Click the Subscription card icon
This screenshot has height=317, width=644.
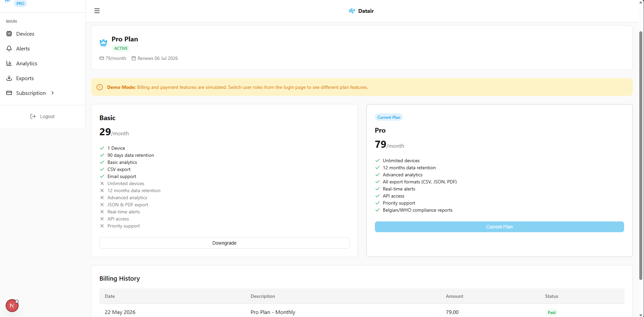(x=9, y=93)
